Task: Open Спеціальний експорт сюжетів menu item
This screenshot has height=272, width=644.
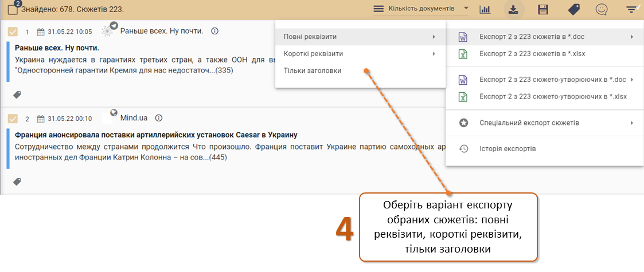Action: pyautogui.click(x=545, y=123)
